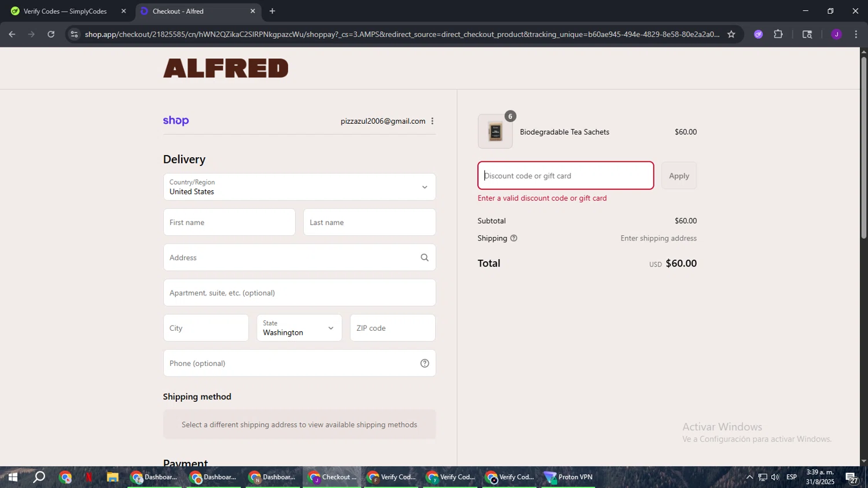Open the tab search icon in toolbar
The image size is (868, 488).
coord(807,34)
